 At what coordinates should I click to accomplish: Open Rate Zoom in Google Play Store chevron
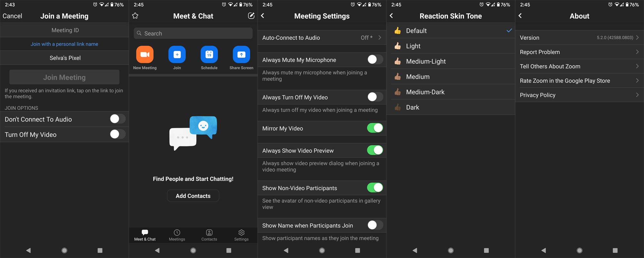pos(637,81)
